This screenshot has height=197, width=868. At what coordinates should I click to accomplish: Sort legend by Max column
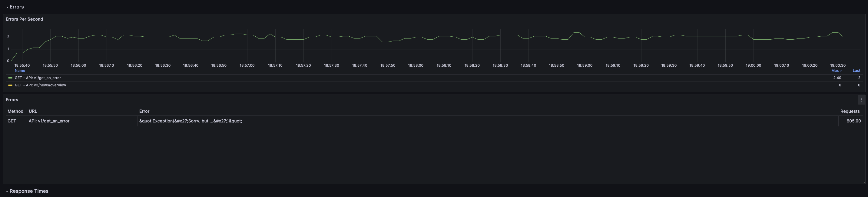coord(836,71)
